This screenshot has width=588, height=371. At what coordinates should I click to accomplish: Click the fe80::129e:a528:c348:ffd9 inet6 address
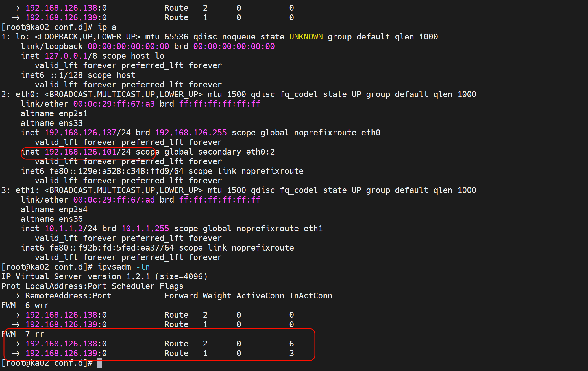pyautogui.click(x=111, y=171)
